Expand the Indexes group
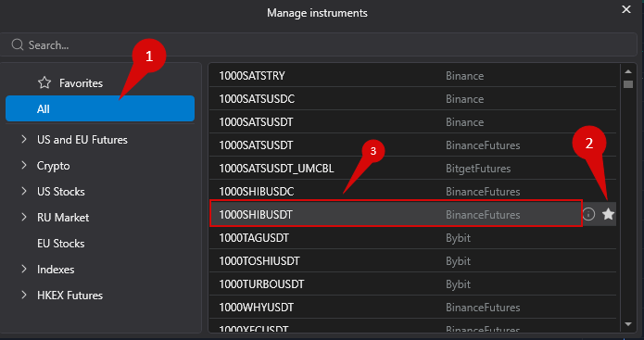Image resolution: width=644 pixels, height=340 pixels. [24, 270]
